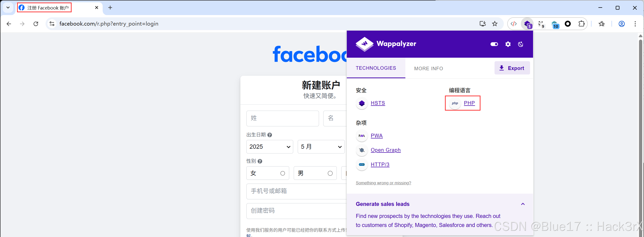Open tab search dropdown arrow
The width and height of the screenshot is (644, 237).
click(8, 8)
